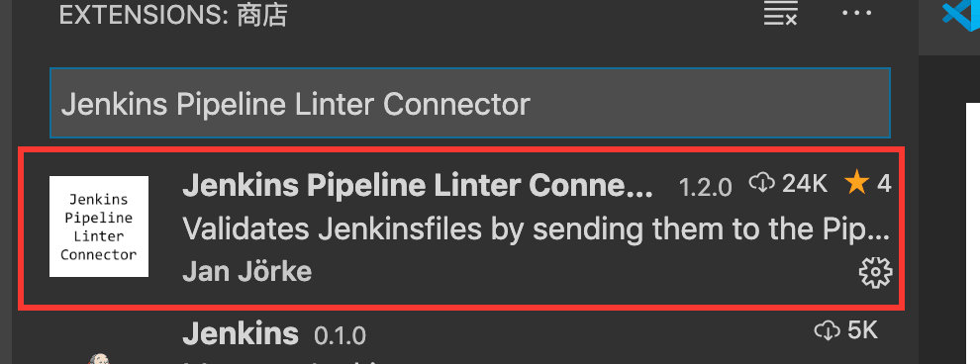
Task: Click the Validates Jenkinsfiles description text
Action: pyautogui.click(x=536, y=229)
